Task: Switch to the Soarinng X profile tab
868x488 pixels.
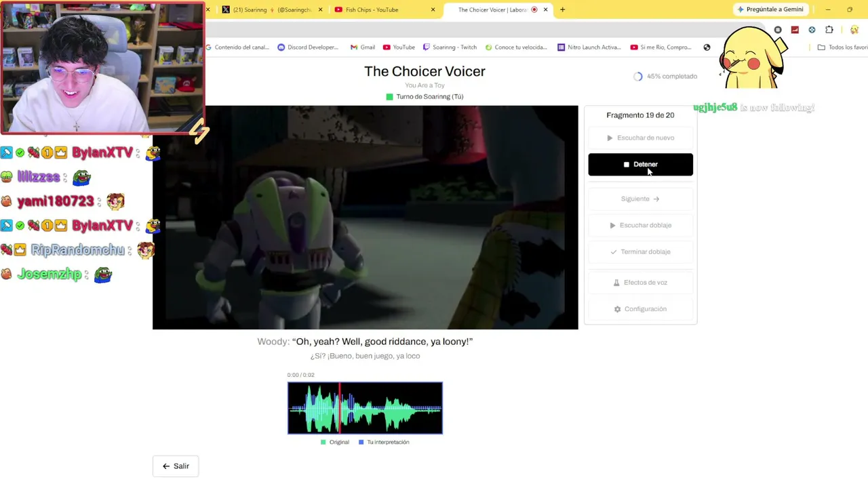Action: pos(271,9)
